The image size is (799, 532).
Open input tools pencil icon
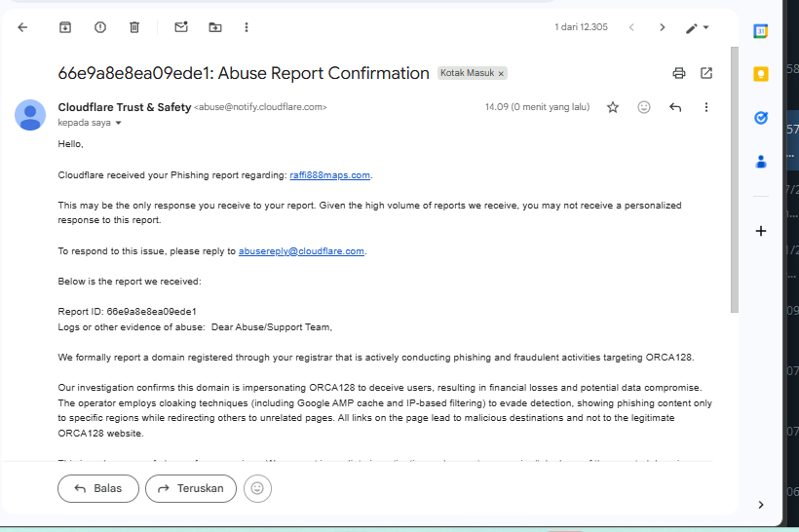tap(692, 28)
